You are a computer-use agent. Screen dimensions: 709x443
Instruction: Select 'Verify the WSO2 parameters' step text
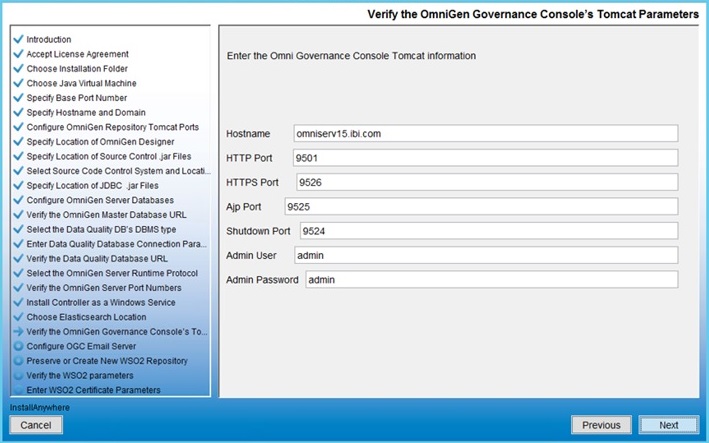(80, 376)
